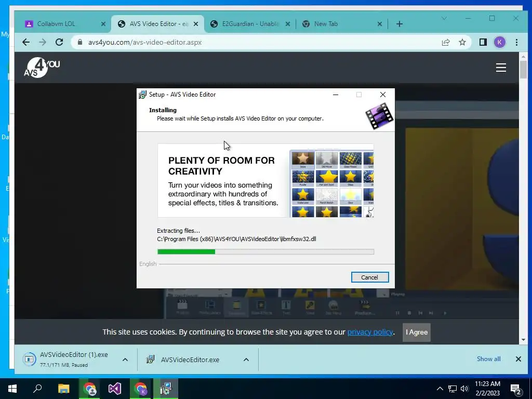
Task: Open Windows taskbar search
Action: coord(37,389)
